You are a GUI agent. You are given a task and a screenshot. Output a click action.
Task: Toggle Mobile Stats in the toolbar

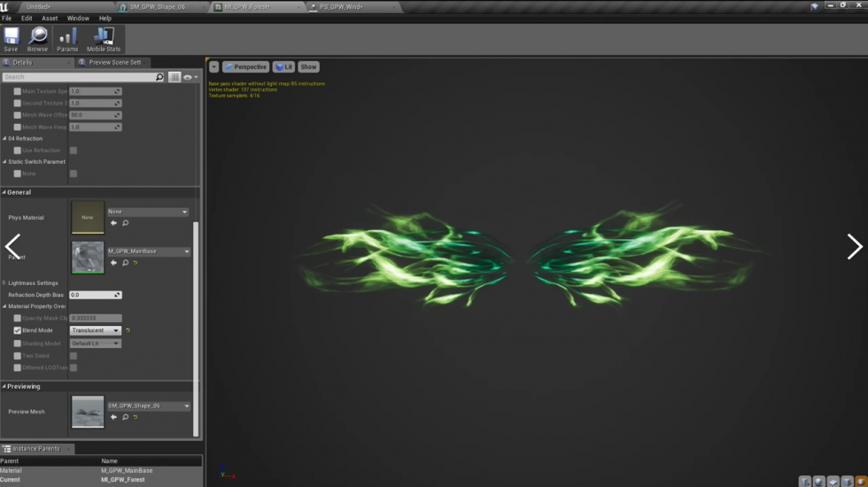pos(104,39)
